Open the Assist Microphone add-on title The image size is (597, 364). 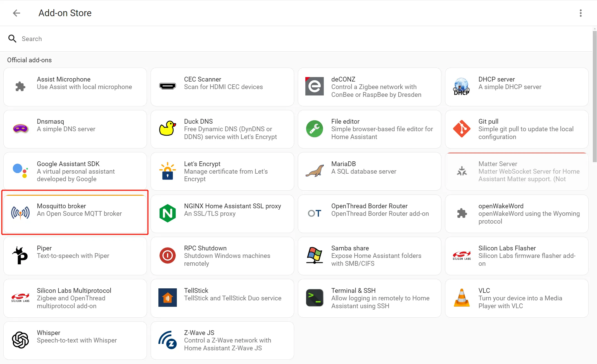pyautogui.click(x=64, y=79)
